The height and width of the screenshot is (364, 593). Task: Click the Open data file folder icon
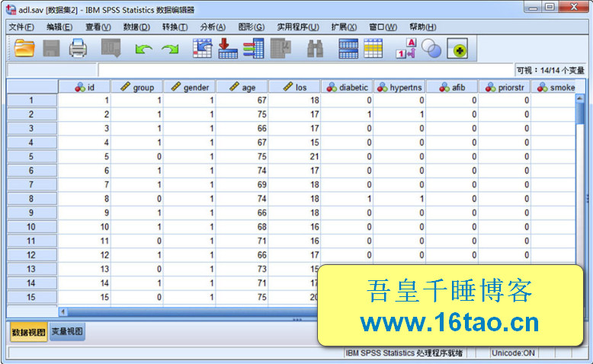[24, 49]
